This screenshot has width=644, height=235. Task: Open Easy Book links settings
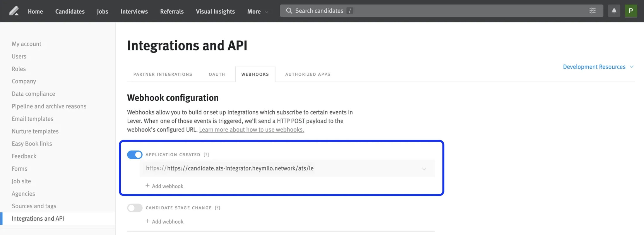pos(32,144)
